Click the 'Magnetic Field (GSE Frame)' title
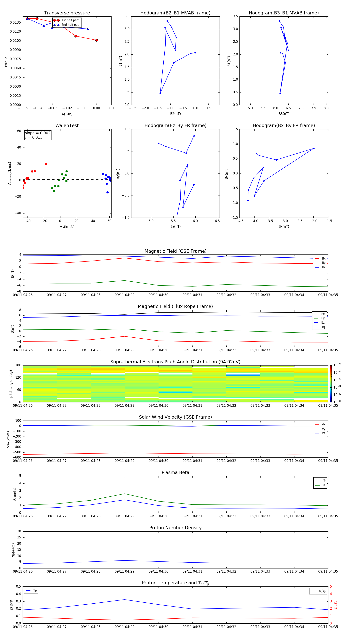 point(175,251)
